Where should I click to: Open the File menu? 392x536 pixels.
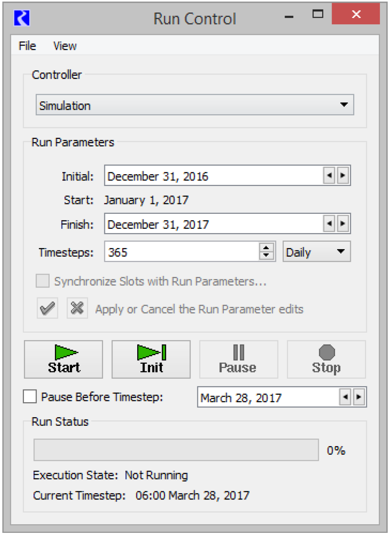coord(27,46)
